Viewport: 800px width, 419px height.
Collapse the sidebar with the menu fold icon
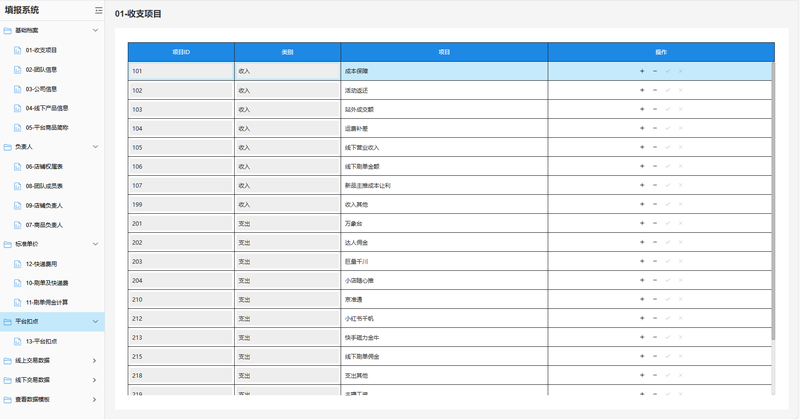(98, 10)
